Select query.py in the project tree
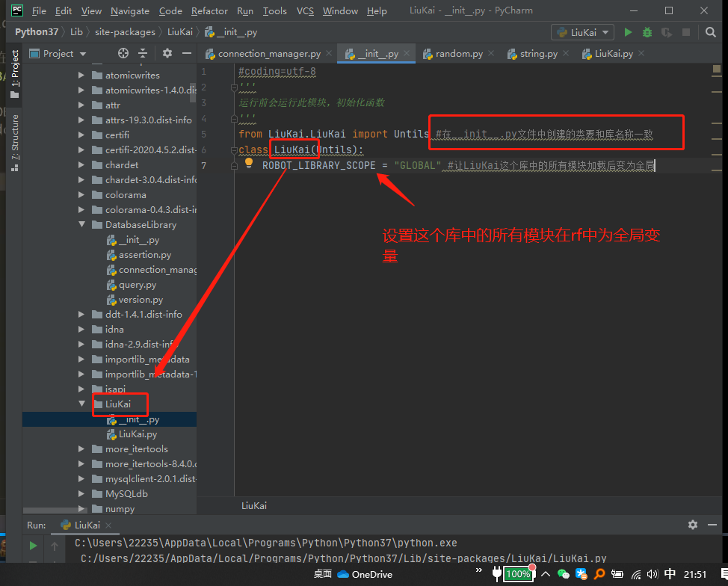The width and height of the screenshot is (728, 586). point(138,285)
